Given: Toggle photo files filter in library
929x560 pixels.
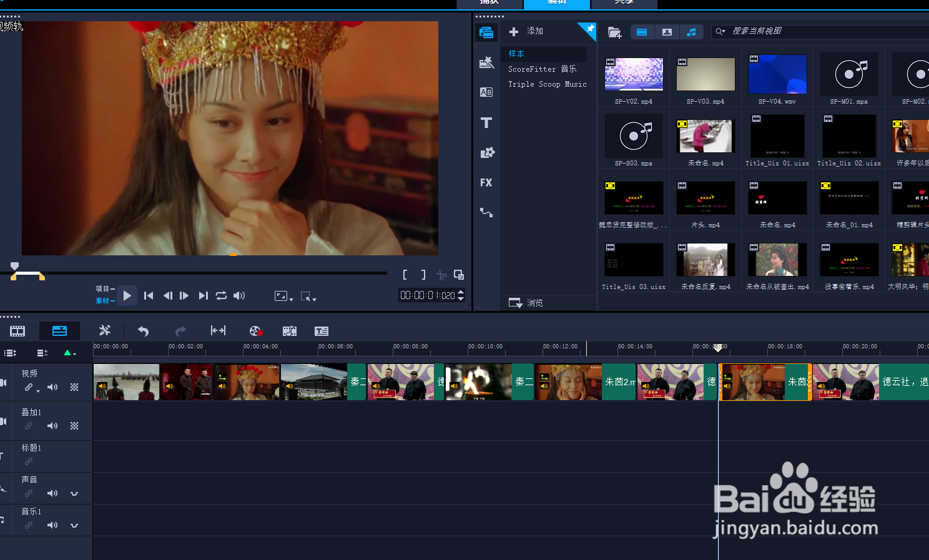Looking at the screenshot, I should coord(667,32).
